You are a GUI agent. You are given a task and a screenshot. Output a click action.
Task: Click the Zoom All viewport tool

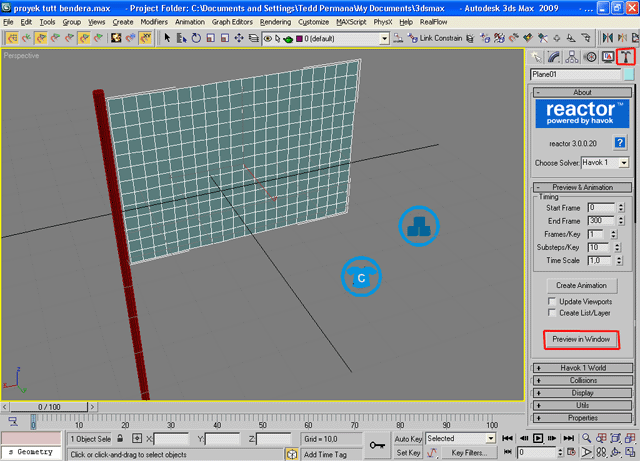tap(601, 438)
